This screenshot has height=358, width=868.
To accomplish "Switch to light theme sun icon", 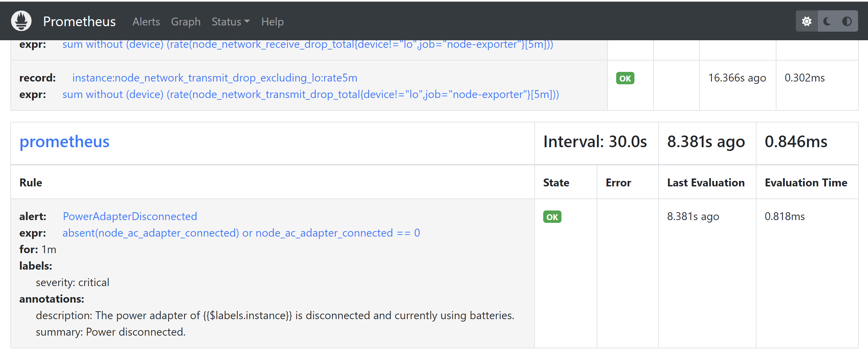I will [806, 21].
